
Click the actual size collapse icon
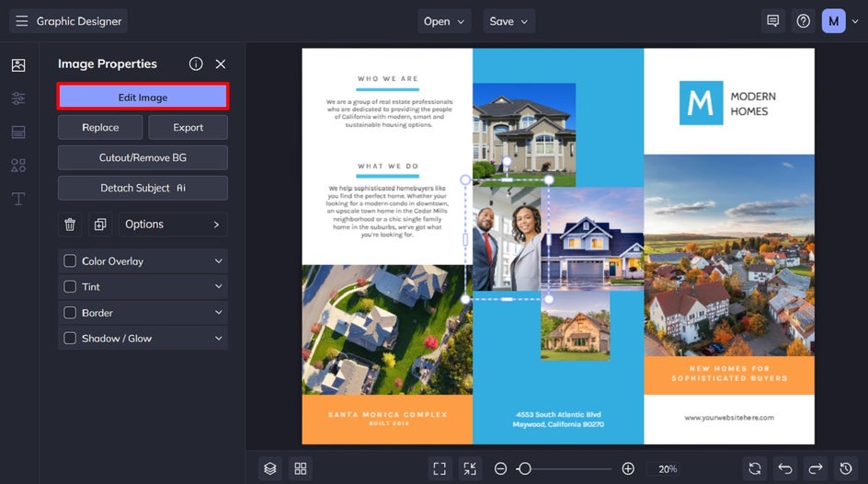point(470,468)
